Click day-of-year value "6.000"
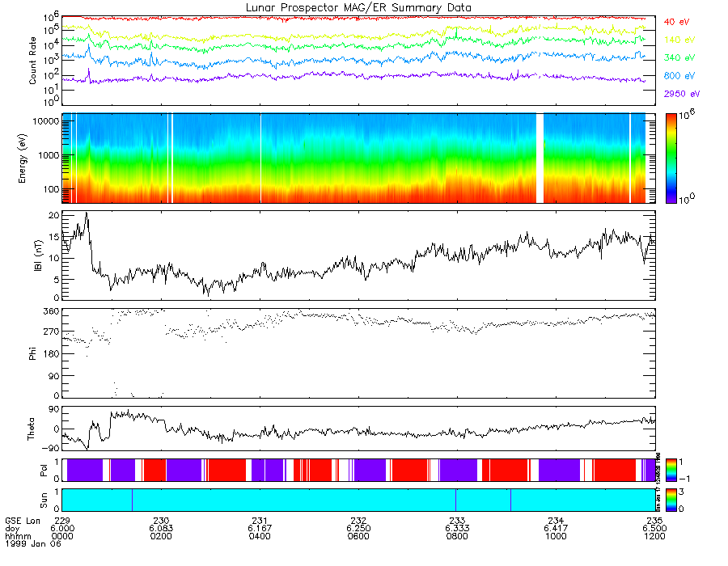728x566 pixels. pyautogui.click(x=62, y=529)
